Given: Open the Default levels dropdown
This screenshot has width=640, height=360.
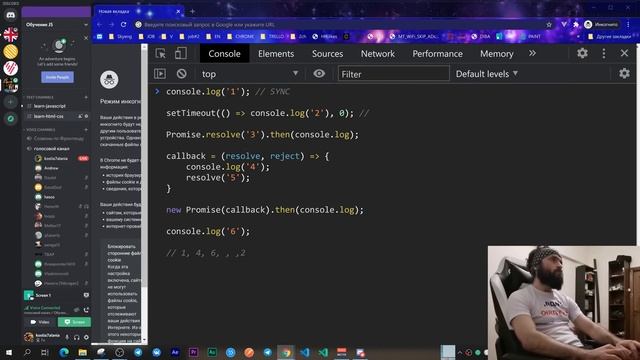Looking at the screenshot, I should pos(487,74).
